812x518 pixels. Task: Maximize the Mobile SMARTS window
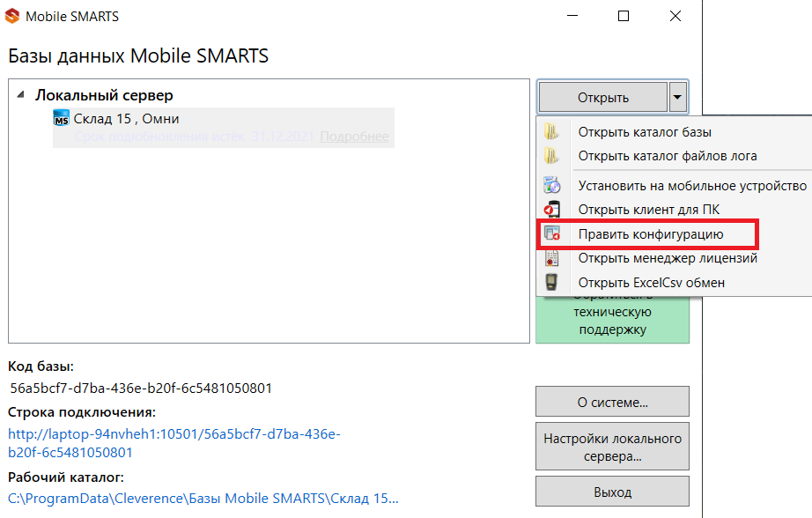click(624, 16)
